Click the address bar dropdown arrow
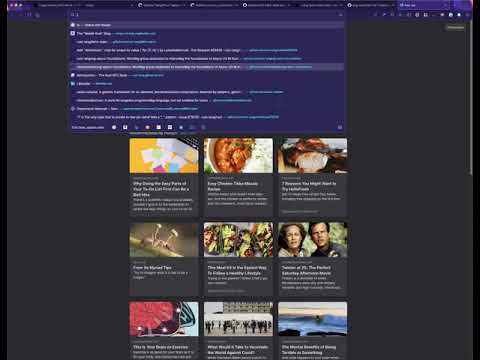 pos(340,15)
